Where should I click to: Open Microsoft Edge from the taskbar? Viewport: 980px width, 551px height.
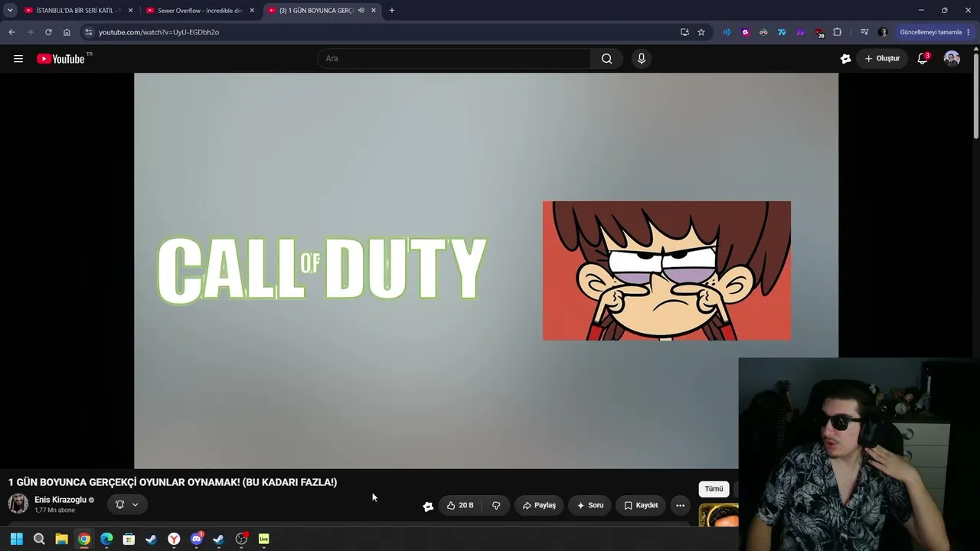[106, 539]
